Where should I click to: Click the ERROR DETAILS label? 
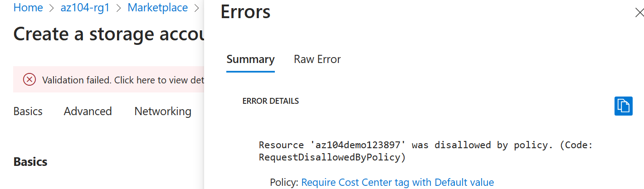pyautogui.click(x=271, y=101)
